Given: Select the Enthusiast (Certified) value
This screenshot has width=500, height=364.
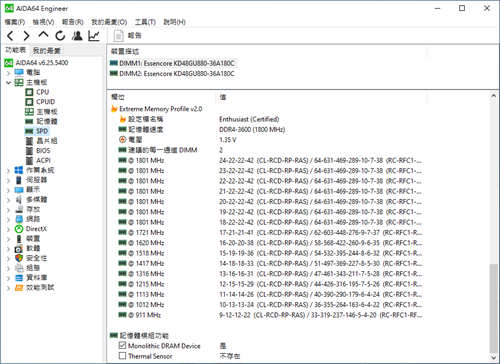Looking at the screenshot, I should (249, 119).
